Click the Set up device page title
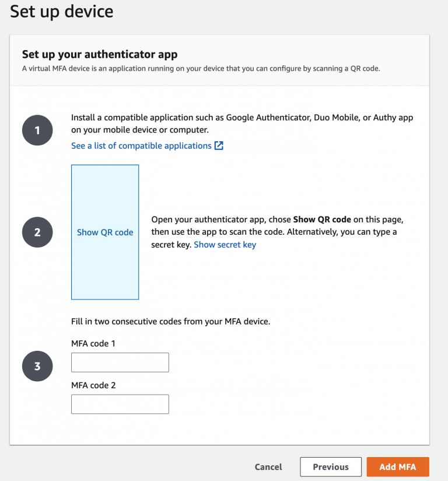The height and width of the screenshot is (481, 448). [x=61, y=12]
